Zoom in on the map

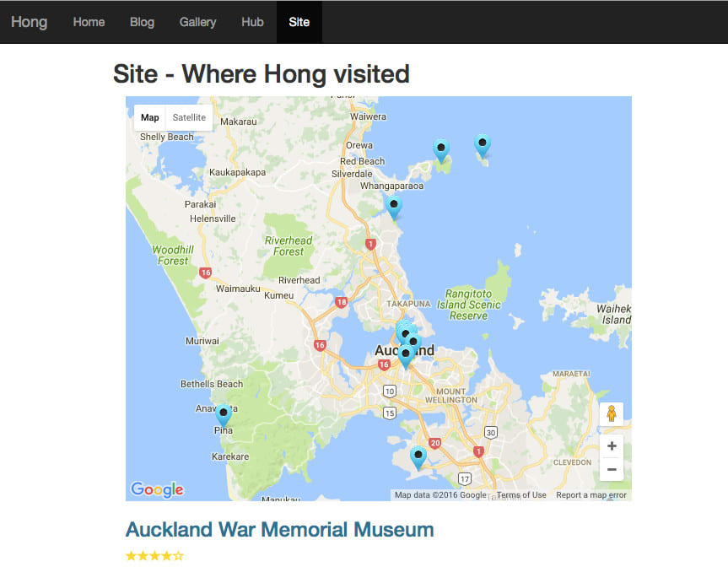(x=612, y=446)
